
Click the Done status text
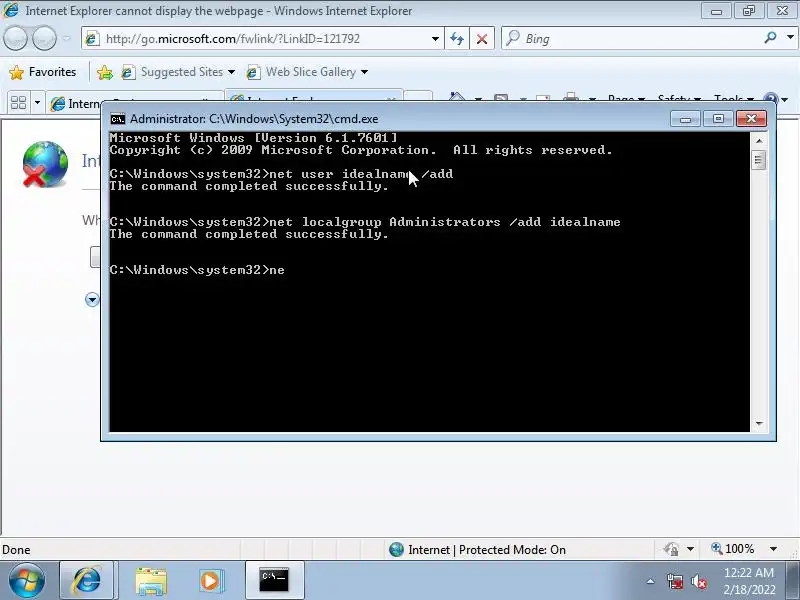coord(16,549)
